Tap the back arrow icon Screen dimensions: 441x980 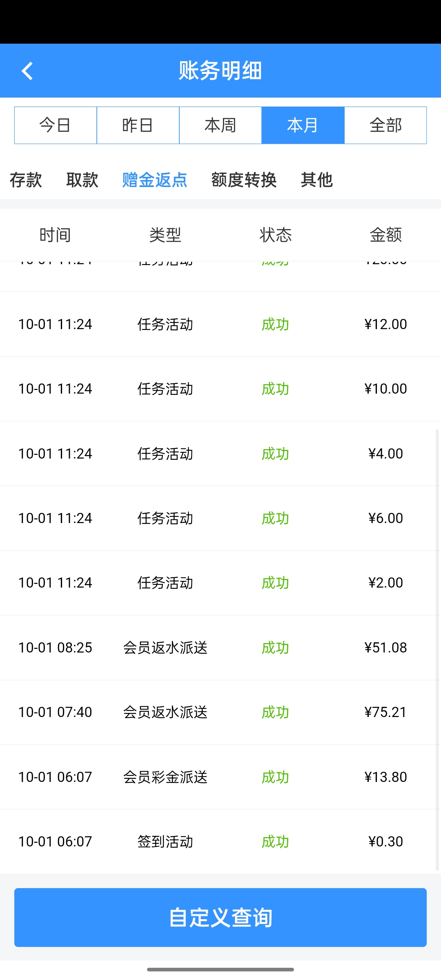pyautogui.click(x=27, y=71)
